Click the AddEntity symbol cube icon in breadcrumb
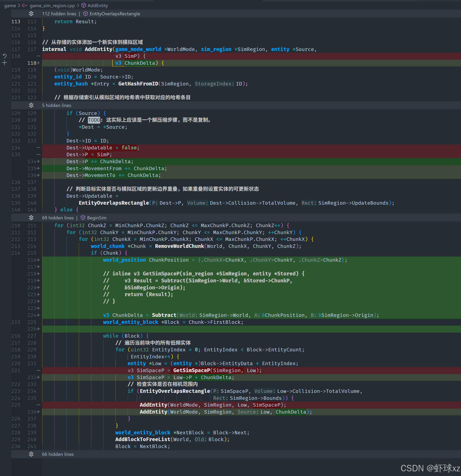461x476 pixels. (x=84, y=5)
